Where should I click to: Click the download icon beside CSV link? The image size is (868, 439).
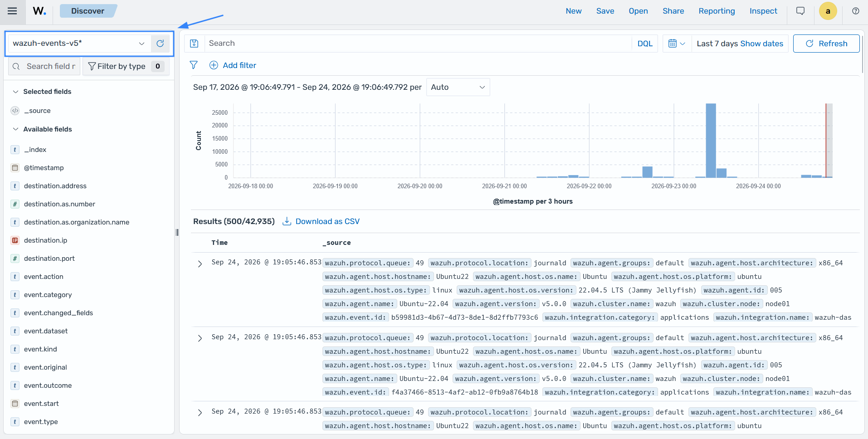coord(287,221)
